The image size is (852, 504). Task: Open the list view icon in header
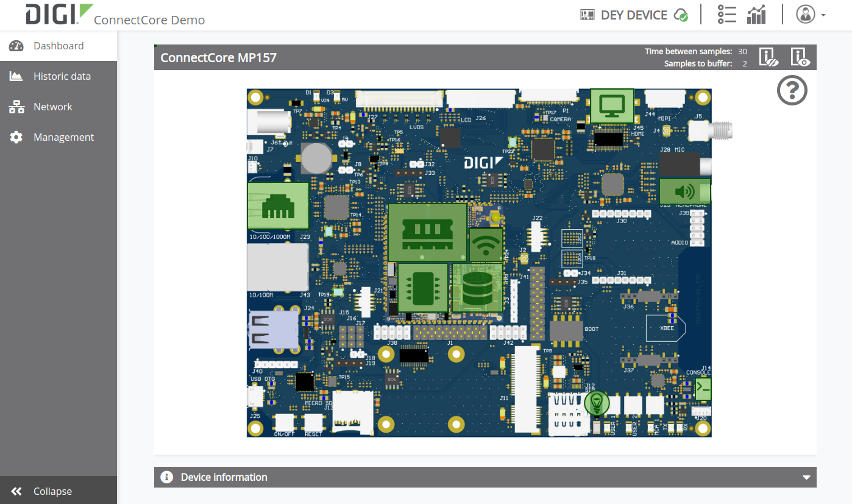tap(727, 15)
